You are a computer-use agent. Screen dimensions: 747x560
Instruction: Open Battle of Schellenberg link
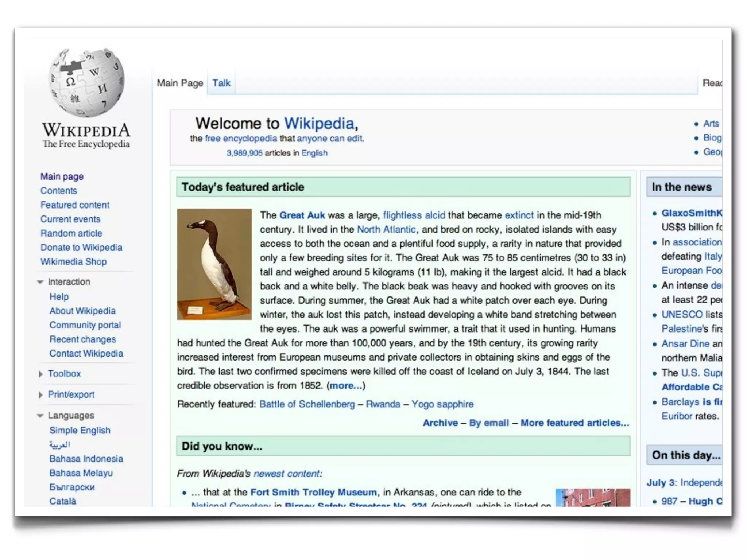[307, 404]
